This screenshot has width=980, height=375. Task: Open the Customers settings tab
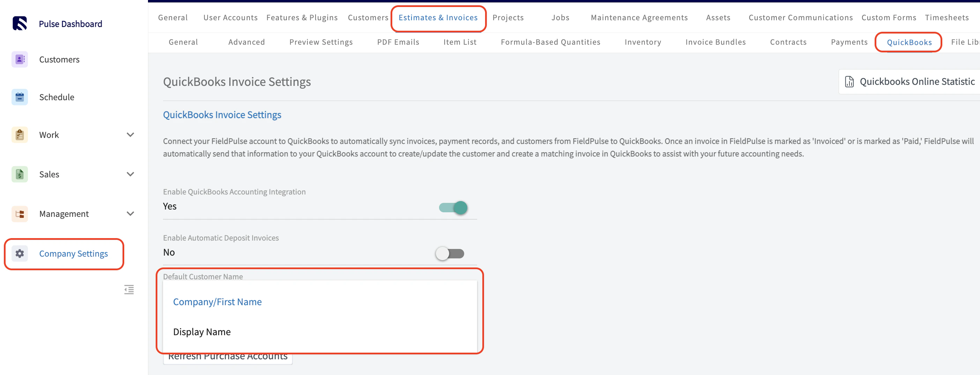click(x=368, y=17)
